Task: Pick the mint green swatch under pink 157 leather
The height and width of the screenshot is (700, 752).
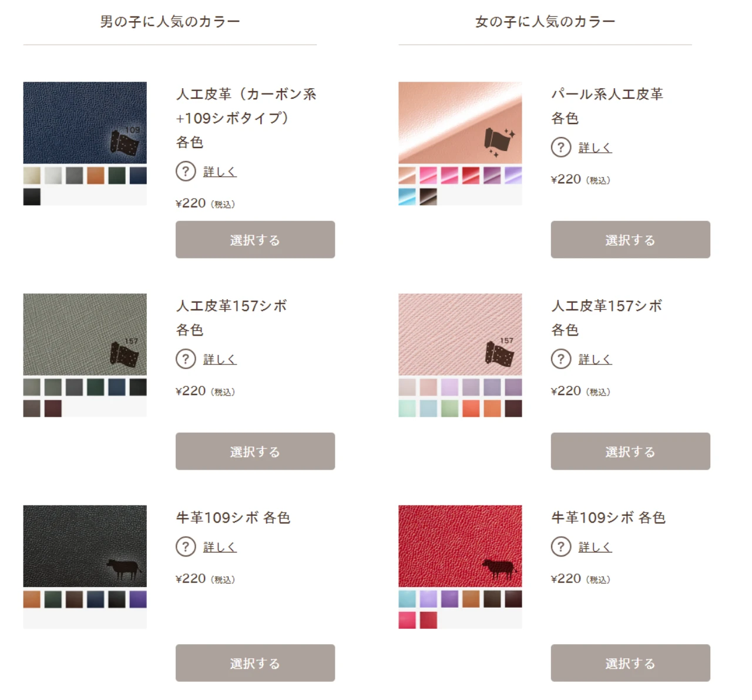Action: point(407,408)
